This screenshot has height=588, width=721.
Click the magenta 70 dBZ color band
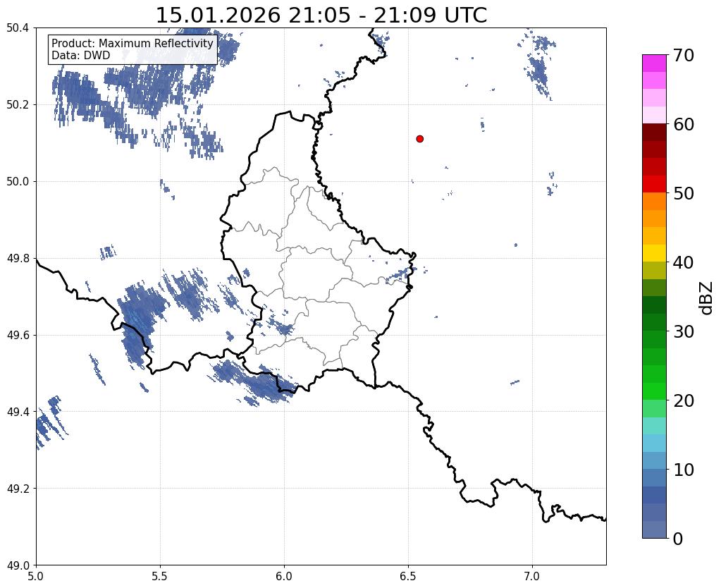pyautogui.click(x=654, y=63)
